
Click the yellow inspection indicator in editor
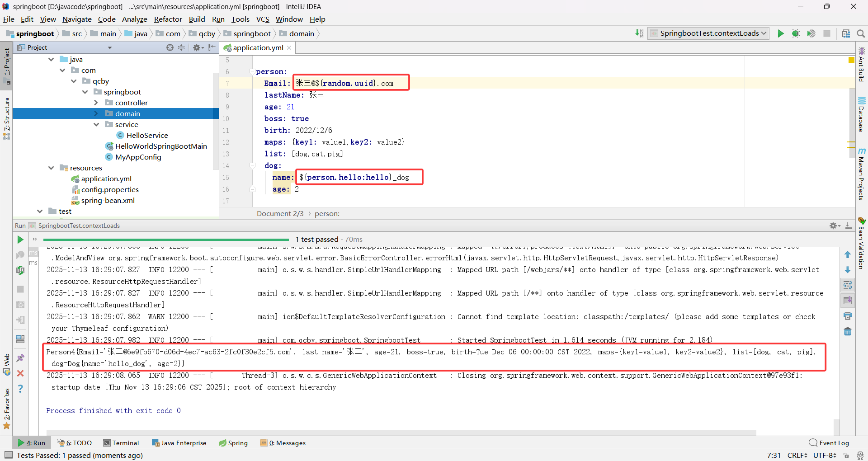(851, 60)
